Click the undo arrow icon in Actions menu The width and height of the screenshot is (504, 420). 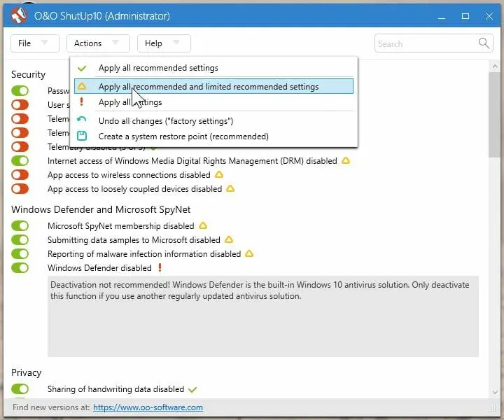pos(82,121)
